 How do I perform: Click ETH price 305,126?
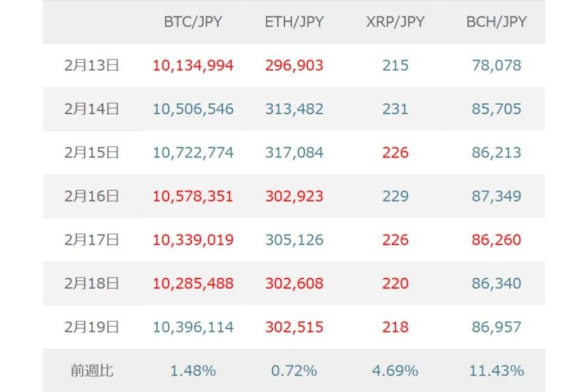(x=294, y=240)
